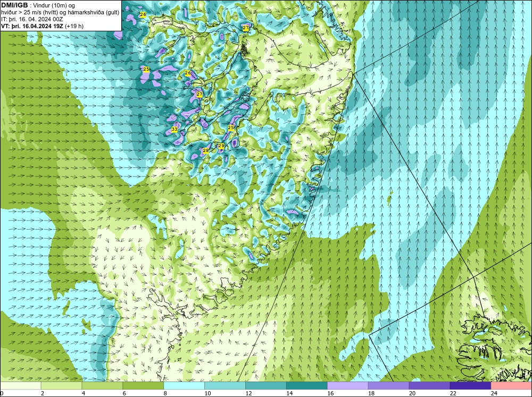Select the legend scale value 24
Screen dimensions: 532x397
coord(494,393)
